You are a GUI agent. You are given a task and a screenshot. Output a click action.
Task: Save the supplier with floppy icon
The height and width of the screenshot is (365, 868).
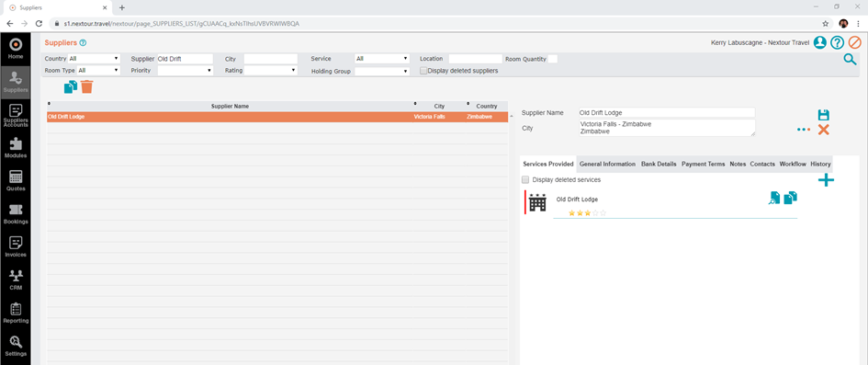[823, 115]
